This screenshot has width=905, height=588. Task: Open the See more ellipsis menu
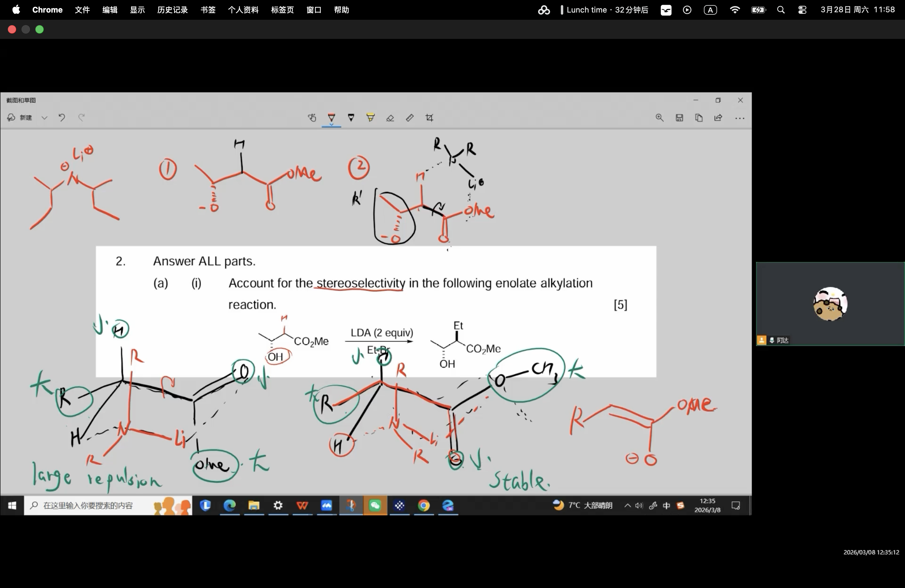click(740, 118)
